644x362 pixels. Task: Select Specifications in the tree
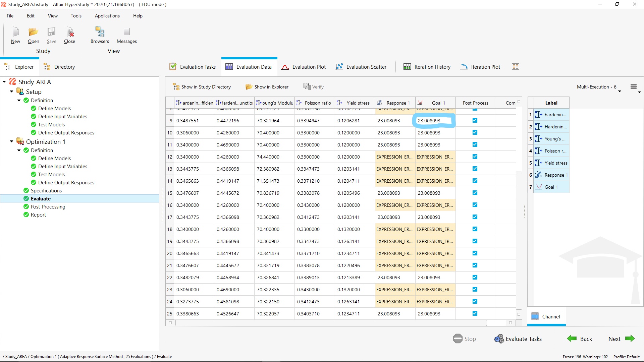click(46, 191)
